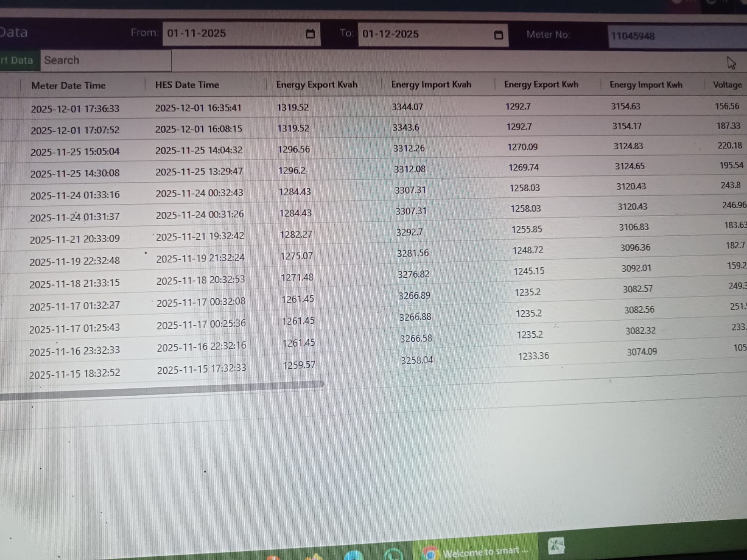Click into the Search box

click(106, 61)
